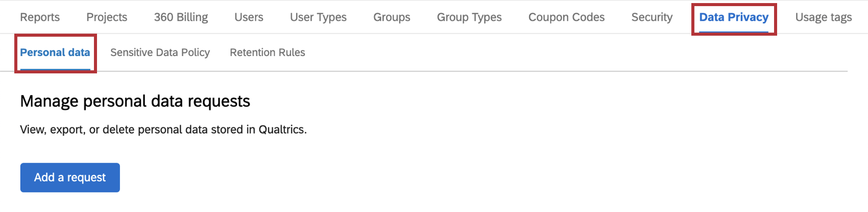Click the word Qualtrics in the description
868x212 pixels.
282,130
